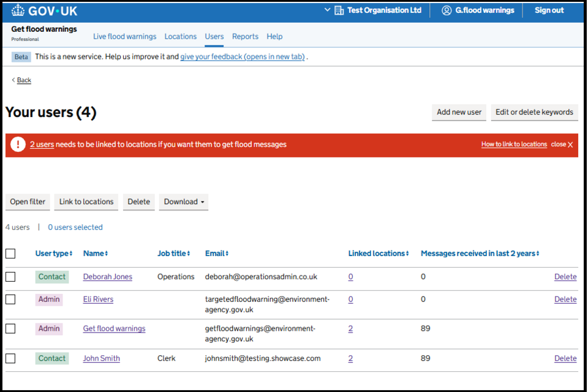Sort table by Linked locations column
Viewport: 588px width, 392px height.
coord(378,254)
